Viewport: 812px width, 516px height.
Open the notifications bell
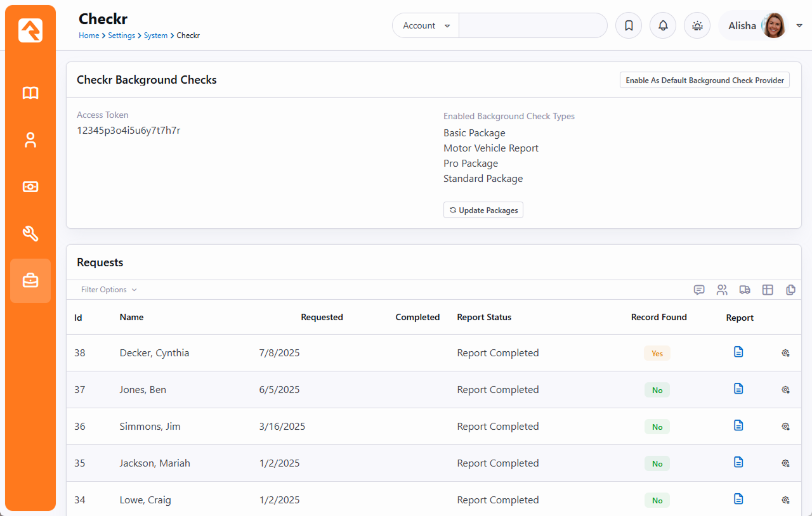tap(663, 26)
